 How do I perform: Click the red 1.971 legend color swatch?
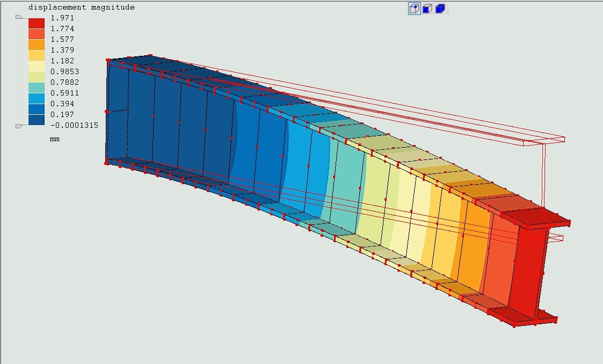tap(37, 23)
